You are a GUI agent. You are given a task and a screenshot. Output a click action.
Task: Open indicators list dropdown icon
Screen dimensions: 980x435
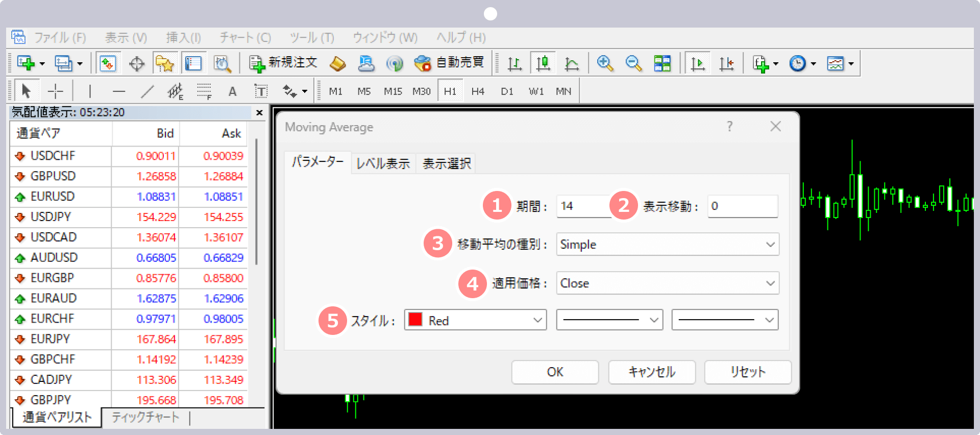pos(765,64)
